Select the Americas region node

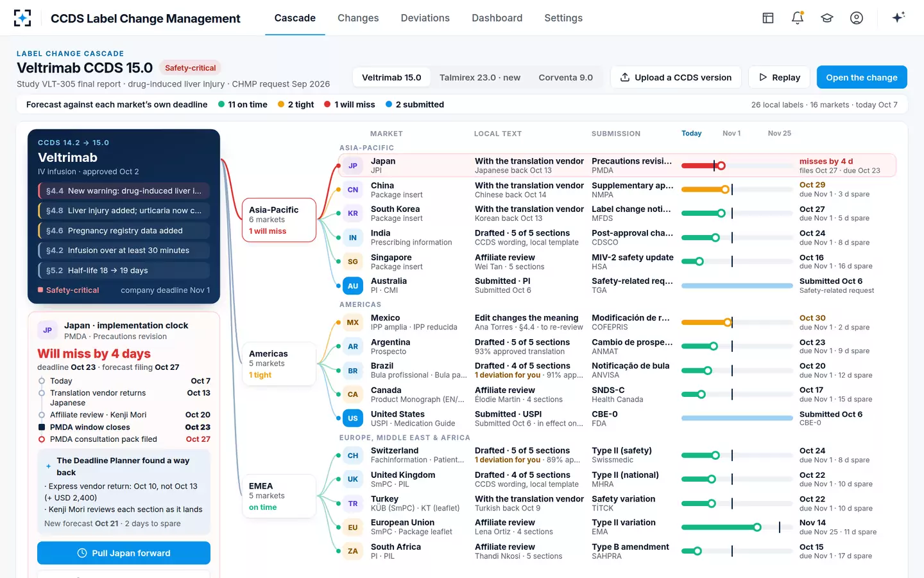pos(278,364)
